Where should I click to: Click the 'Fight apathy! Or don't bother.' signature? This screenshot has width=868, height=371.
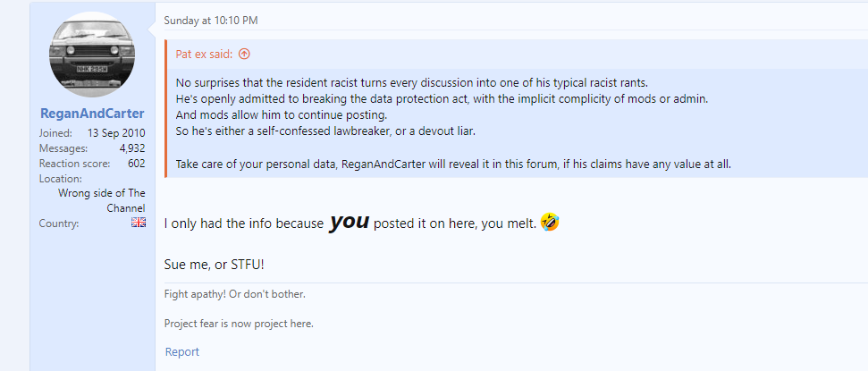tap(235, 294)
